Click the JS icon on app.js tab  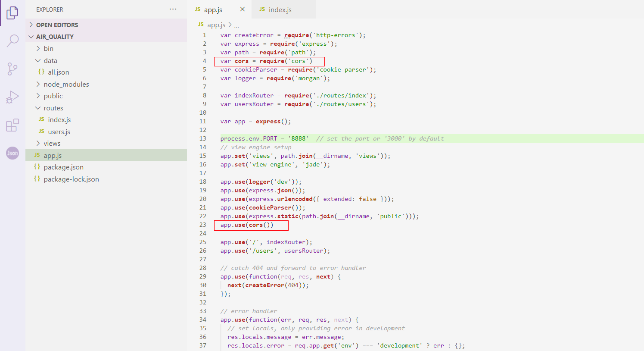[x=198, y=9]
